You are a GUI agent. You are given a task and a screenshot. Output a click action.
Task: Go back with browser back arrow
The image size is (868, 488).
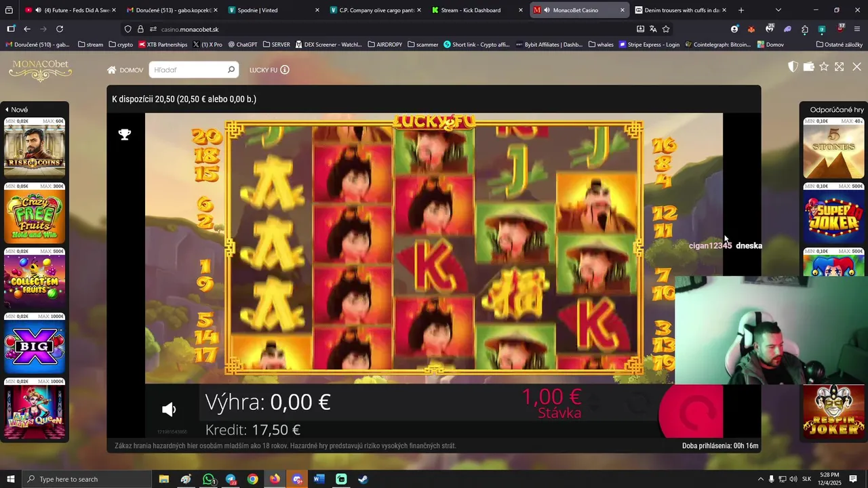click(x=27, y=29)
